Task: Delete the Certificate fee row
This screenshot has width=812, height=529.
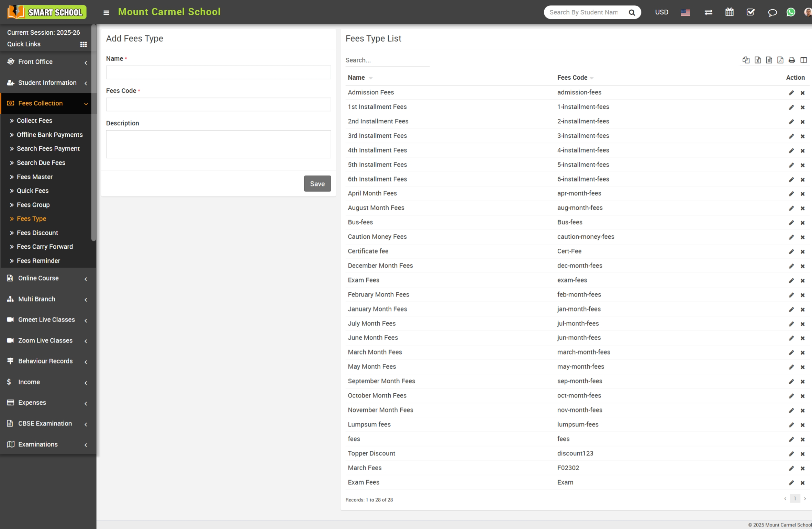Action: [802, 251]
